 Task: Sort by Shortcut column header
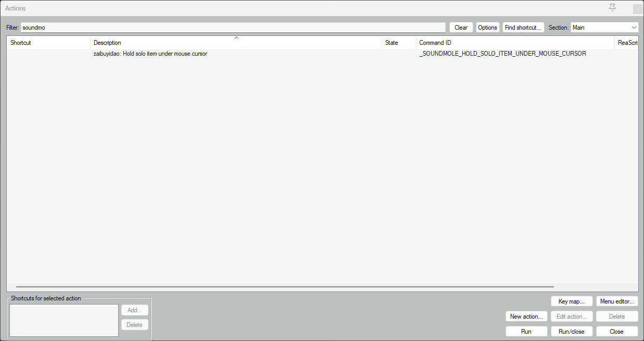tap(48, 43)
